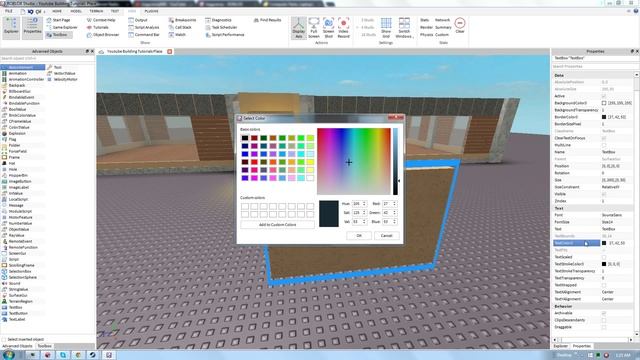This screenshot has height=360, width=640.
Task: Click the BorderColor3 color swatch
Action: (604, 117)
